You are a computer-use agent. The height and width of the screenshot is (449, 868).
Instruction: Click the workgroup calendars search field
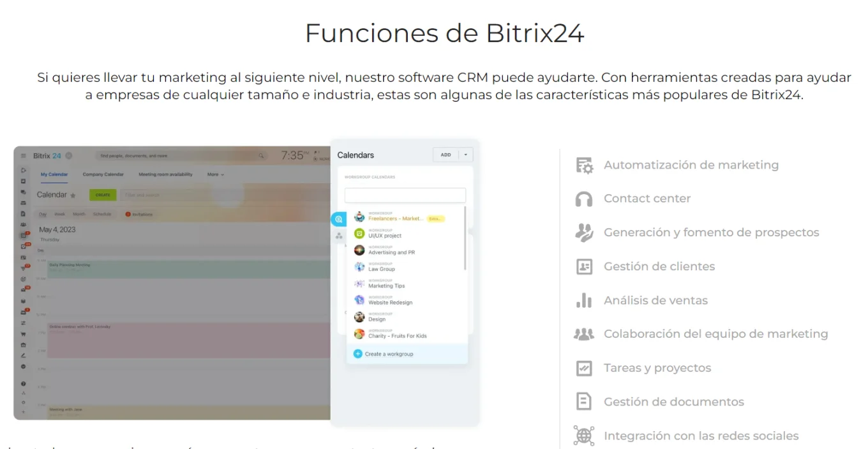click(405, 195)
